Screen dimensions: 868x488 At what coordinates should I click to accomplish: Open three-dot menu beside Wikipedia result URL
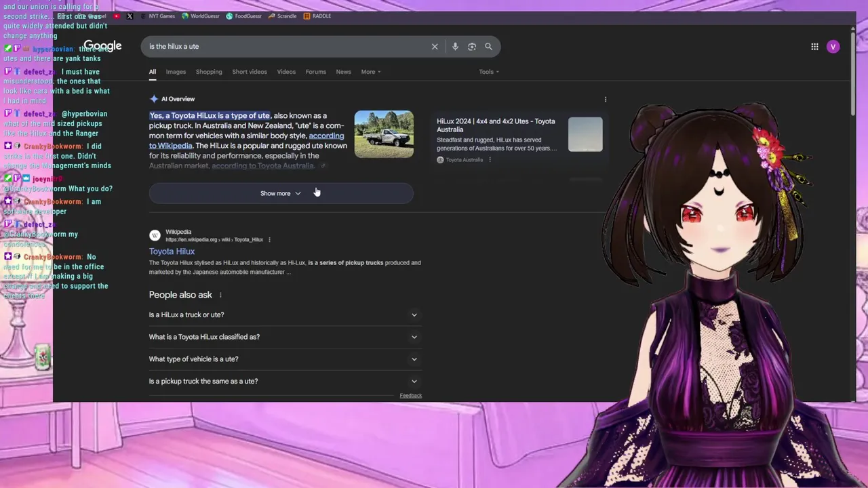click(269, 240)
